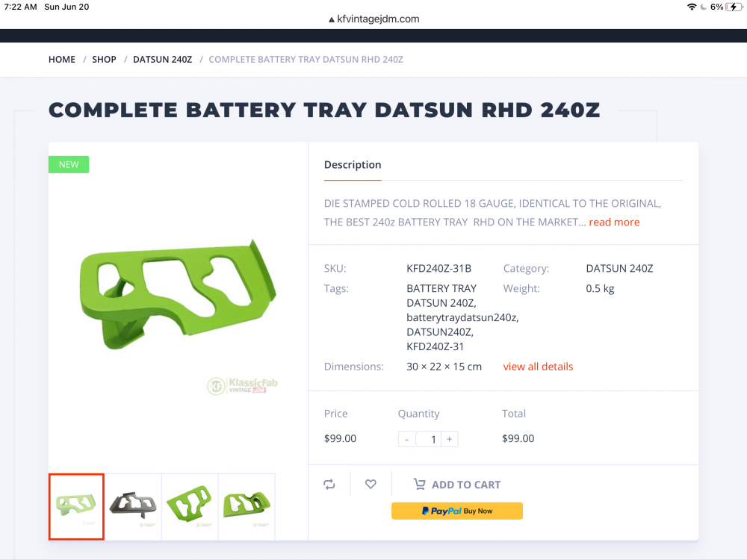Click the shopping cart icon
Viewport: 747px width, 560px height.
[419, 485]
